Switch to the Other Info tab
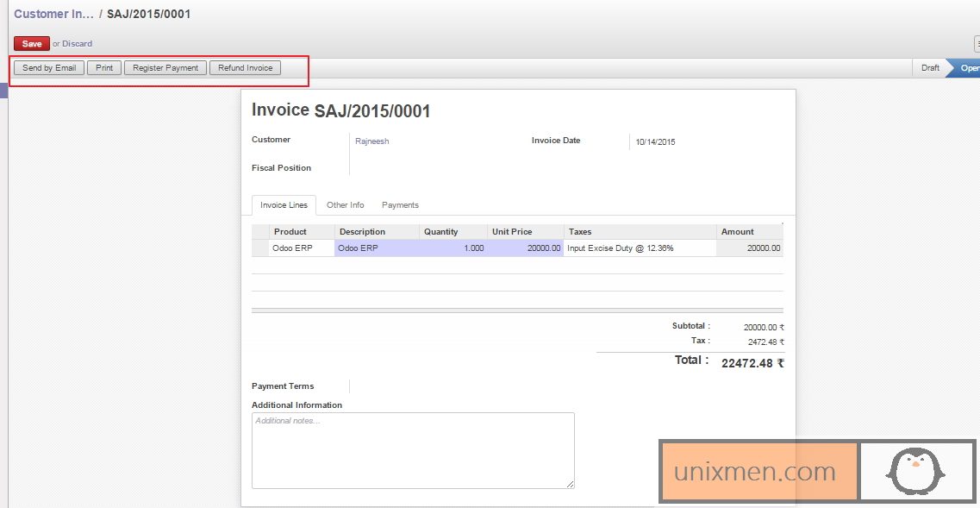 click(x=345, y=205)
